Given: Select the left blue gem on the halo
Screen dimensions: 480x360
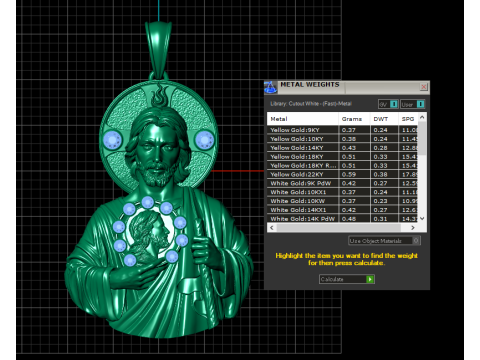Looking at the screenshot, I should 113,140.
